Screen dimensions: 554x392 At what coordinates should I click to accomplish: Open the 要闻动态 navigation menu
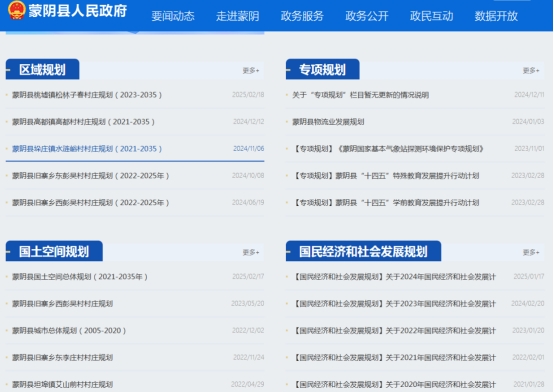pyautogui.click(x=173, y=16)
